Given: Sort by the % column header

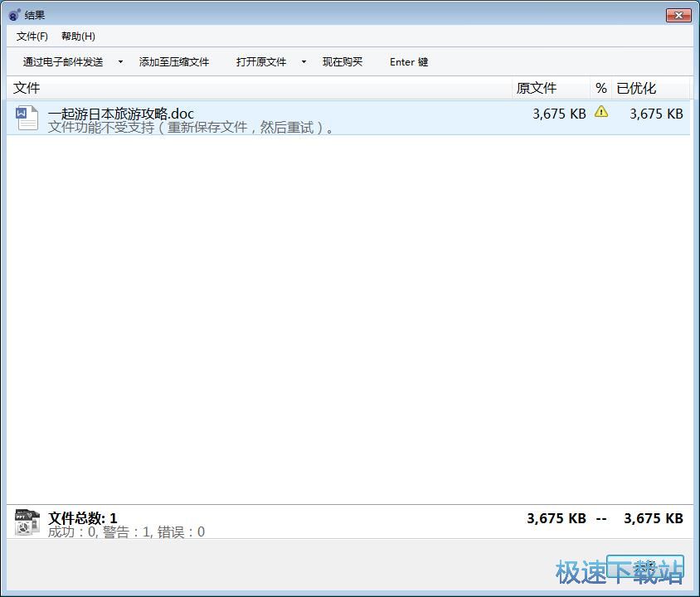Looking at the screenshot, I should 601,88.
